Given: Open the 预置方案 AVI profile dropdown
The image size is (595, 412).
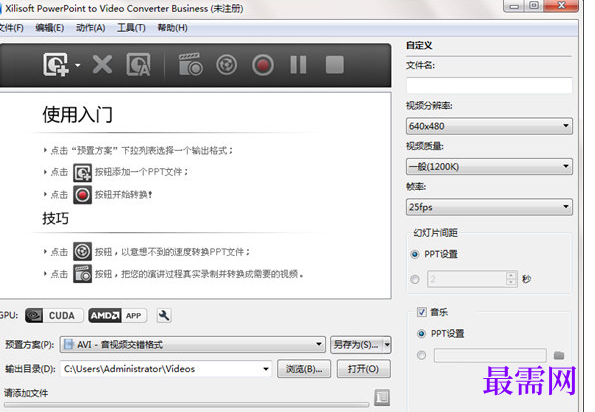Looking at the screenshot, I should pyautogui.click(x=192, y=344).
